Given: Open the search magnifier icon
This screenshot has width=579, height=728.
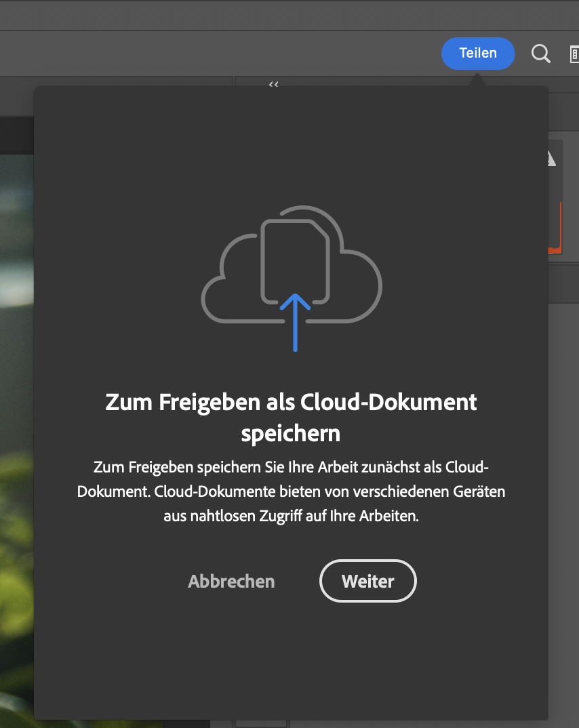Looking at the screenshot, I should point(541,54).
